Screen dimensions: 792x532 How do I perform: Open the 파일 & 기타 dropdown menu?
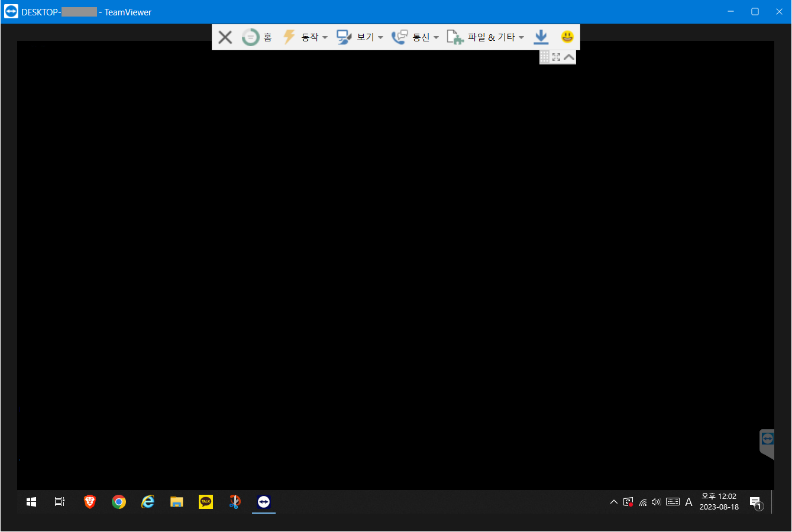pos(486,37)
